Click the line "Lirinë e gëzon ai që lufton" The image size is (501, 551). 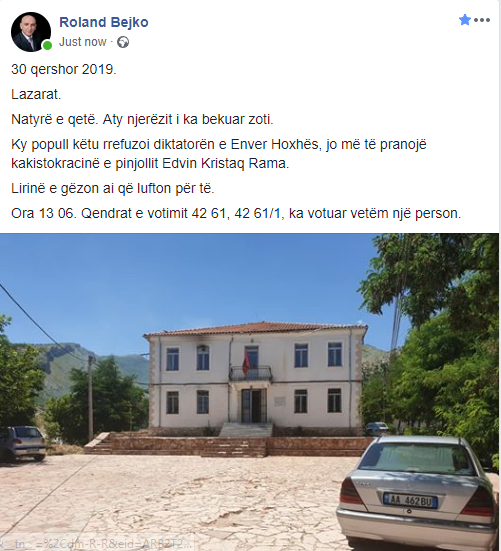(112, 188)
